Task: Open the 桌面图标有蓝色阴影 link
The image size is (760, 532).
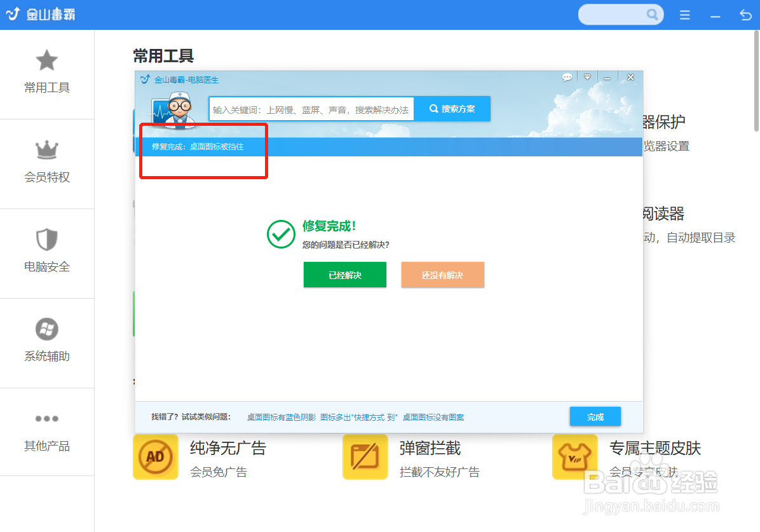Action: [x=281, y=417]
